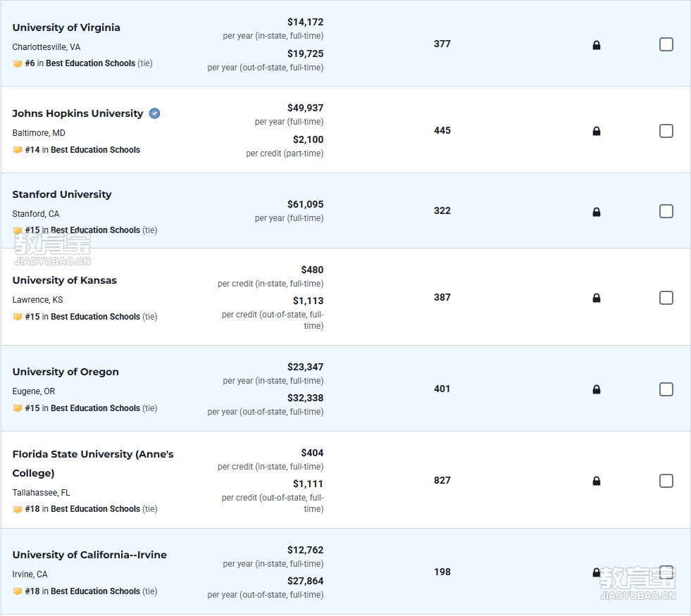Click the ranking badge icon under University of Virginia
The height and width of the screenshot is (616, 691).
(x=17, y=64)
